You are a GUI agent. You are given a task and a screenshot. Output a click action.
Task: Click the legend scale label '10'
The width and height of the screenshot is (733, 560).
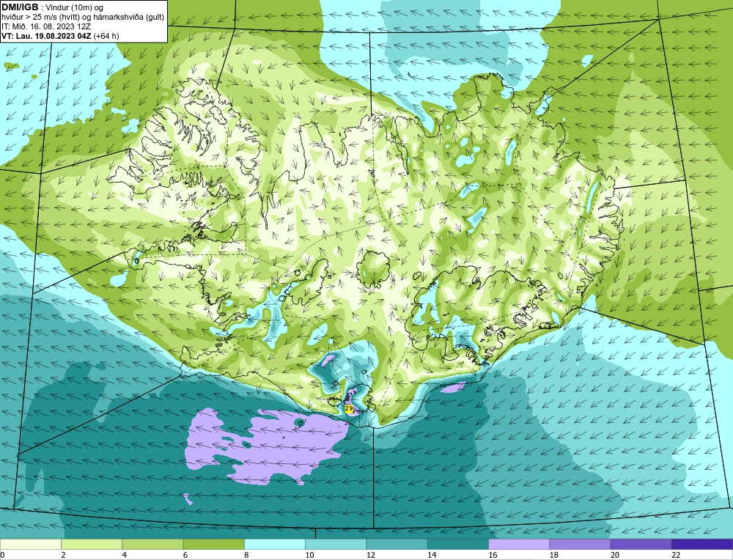click(x=309, y=556)
